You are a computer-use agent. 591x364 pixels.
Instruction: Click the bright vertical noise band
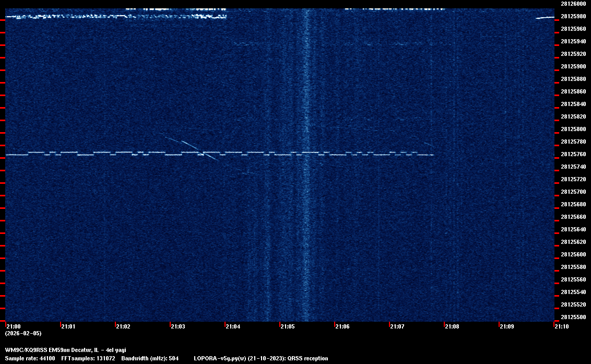pos(306,209)
